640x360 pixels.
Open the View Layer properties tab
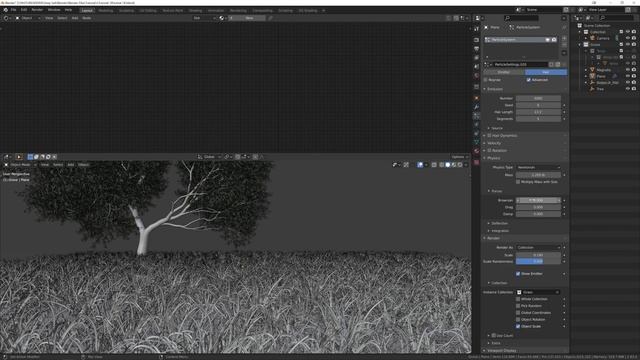(476, 58)
